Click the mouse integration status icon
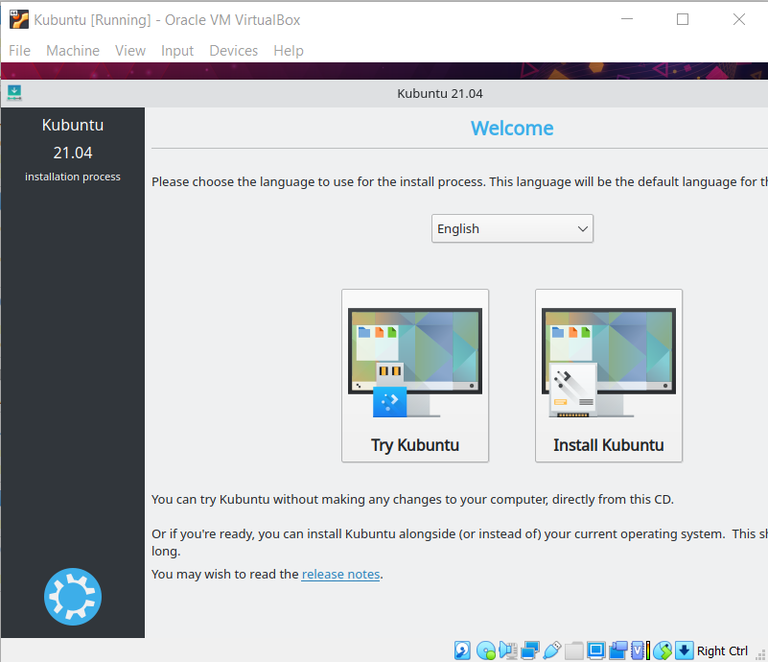The width and height of the screenshot is (768, 662). (x=663, y=650)
